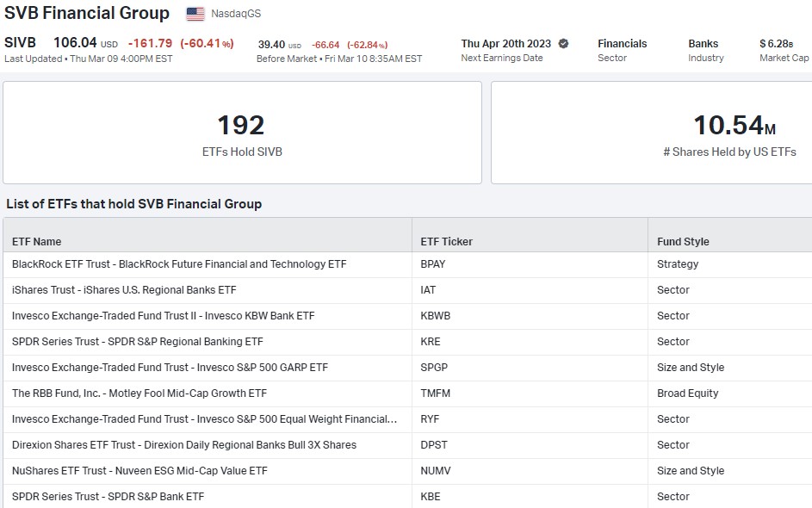Click the Financials sector label
Viewport: 812px width, 508px height.
coord(622,43)
